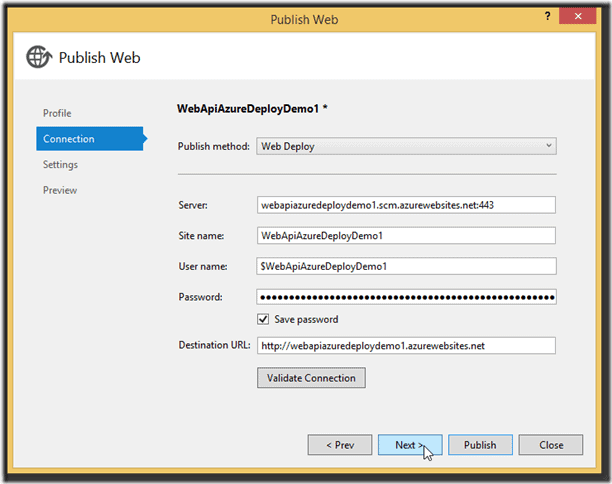
Task: Edit the Destination URL field
Action: [x=406, y=345]
